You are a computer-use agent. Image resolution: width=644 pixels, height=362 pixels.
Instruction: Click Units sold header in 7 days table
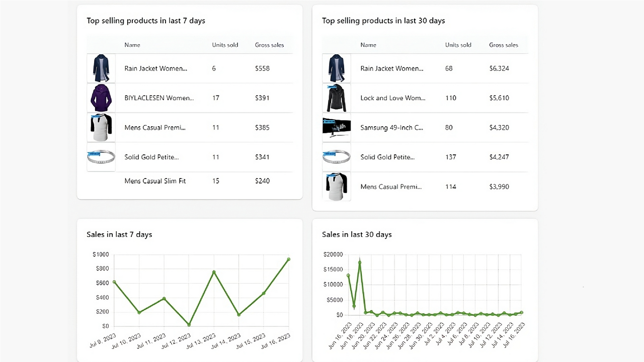(225, 45)
